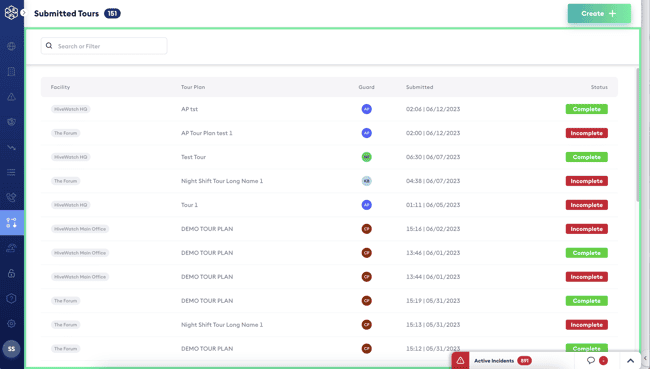Open the trend line analytics sidebar icon
This screenshot has height=369, width=650.
[x=12, y=147]
